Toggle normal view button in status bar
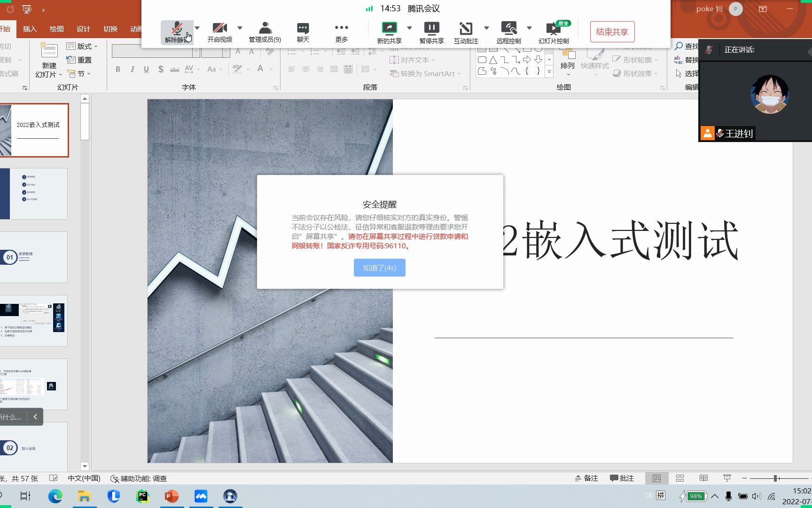 (656, 478)
